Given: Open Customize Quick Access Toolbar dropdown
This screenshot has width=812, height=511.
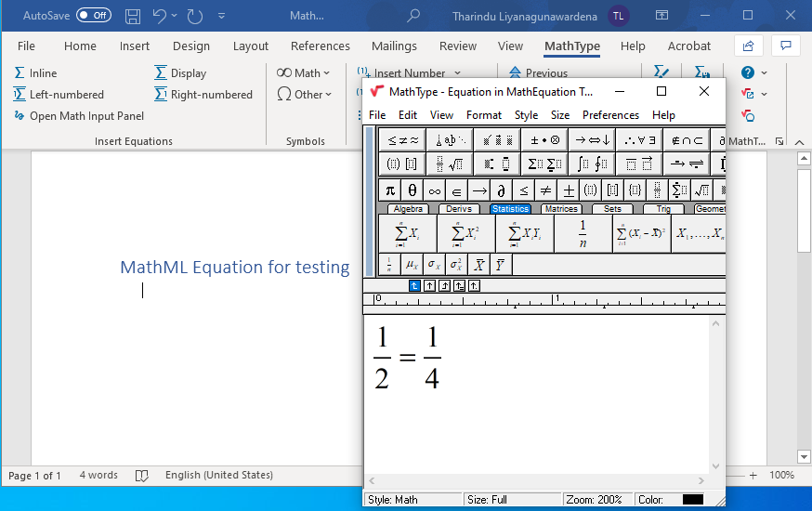Looking at the screenshot, I should (x=221, y=16).
